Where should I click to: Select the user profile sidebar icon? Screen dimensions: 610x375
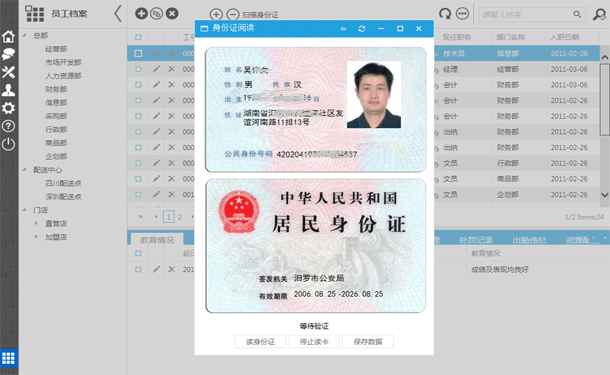pos(8,90)
